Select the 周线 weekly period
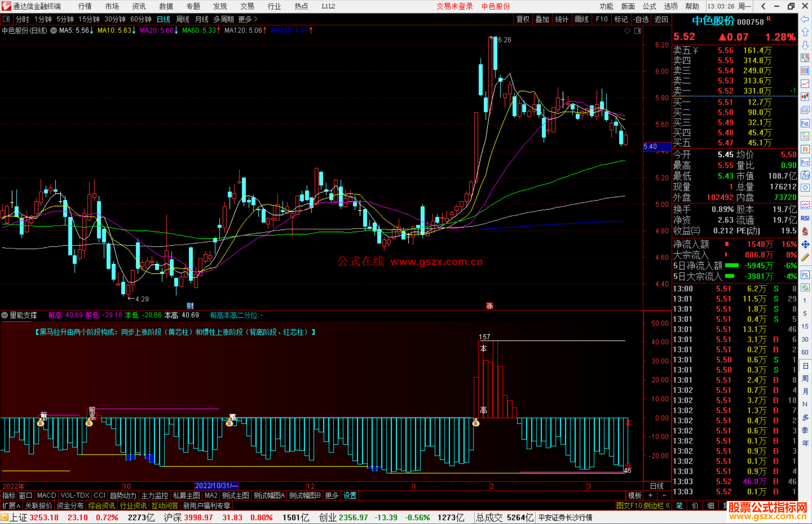The height and width of the screenshot is (524, 812). 183,19
